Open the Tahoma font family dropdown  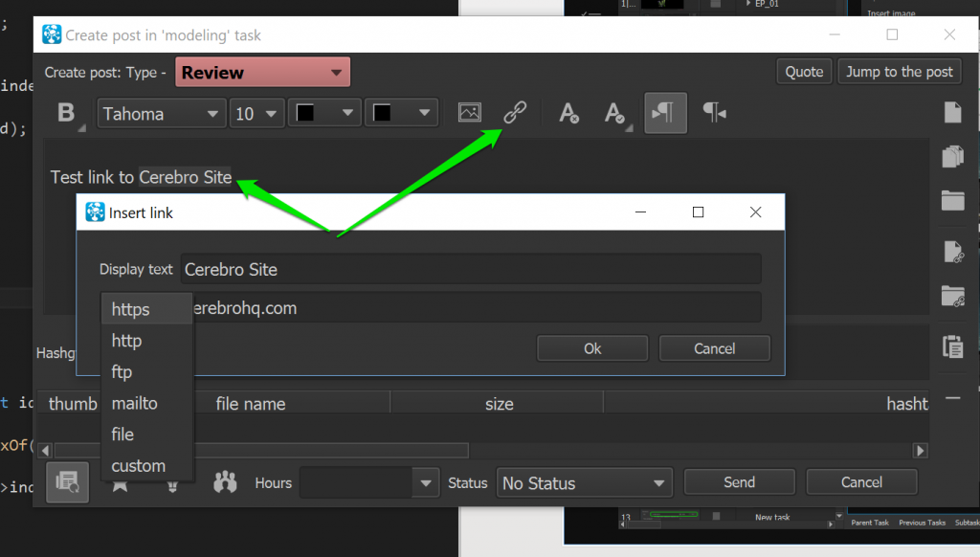pyautogui.click(x=161, y=114)
